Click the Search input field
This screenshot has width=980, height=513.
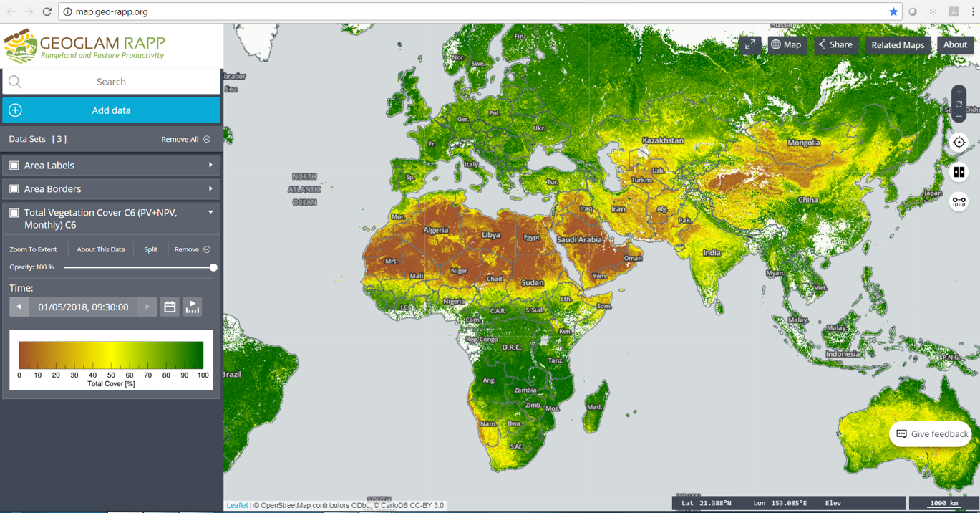pyautogui.click(x=111, y=82)
